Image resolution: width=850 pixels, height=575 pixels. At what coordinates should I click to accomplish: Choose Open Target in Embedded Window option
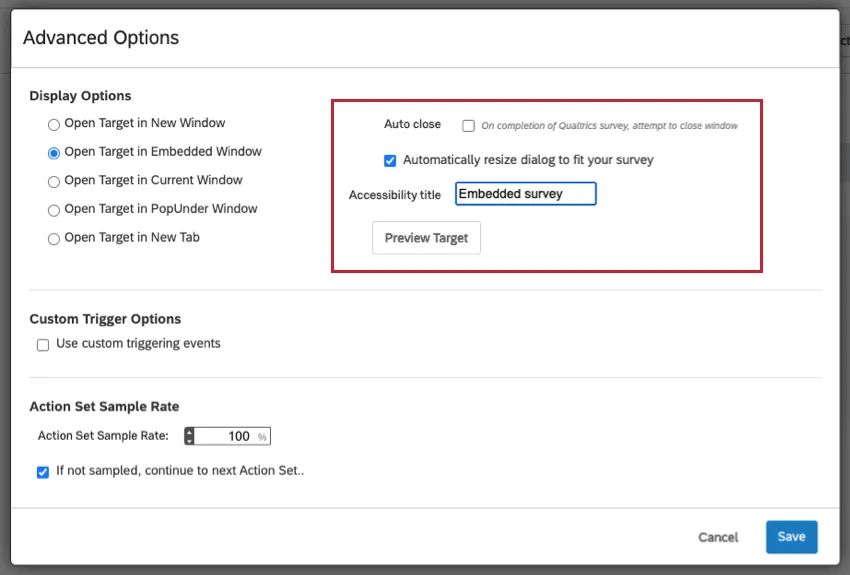[54, 153]
